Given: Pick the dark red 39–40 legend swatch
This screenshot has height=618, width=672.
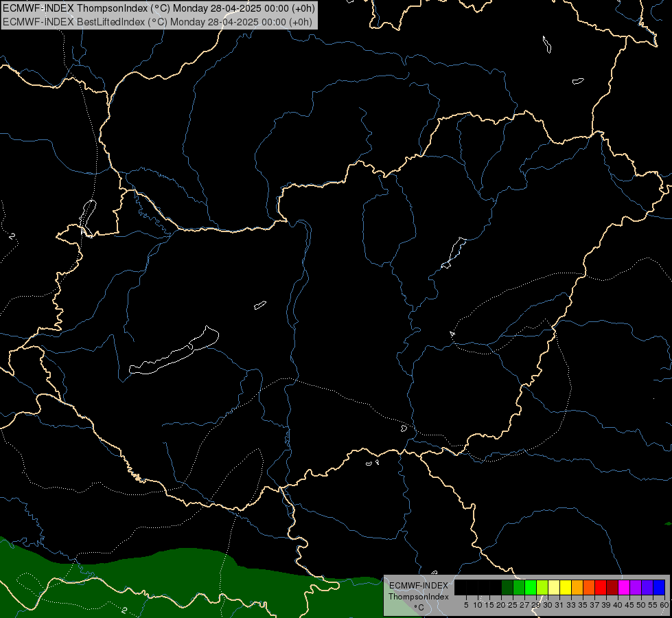Looking at the screenshot, I should tap(612, 587).
